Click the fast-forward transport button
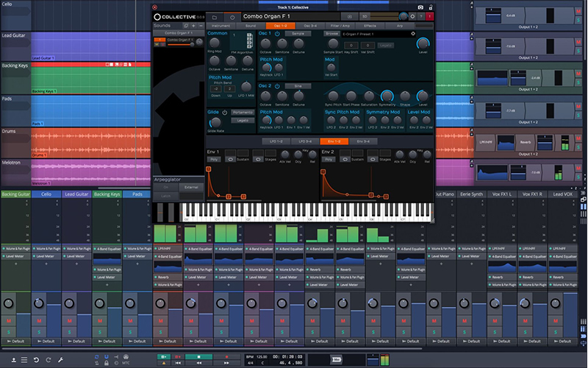Viewport: 588px width, 368px height. click(226, 363)
